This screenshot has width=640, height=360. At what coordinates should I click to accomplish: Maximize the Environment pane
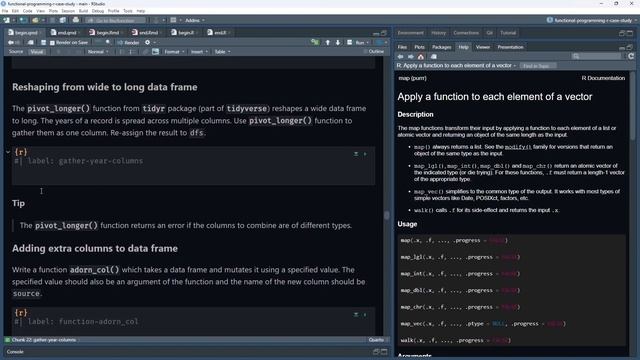630,33
